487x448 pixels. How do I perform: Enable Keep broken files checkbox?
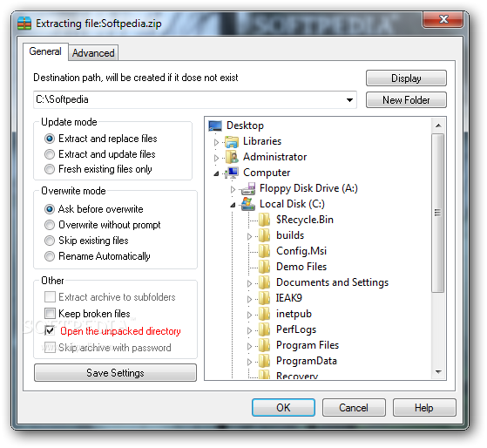(50, 313)
